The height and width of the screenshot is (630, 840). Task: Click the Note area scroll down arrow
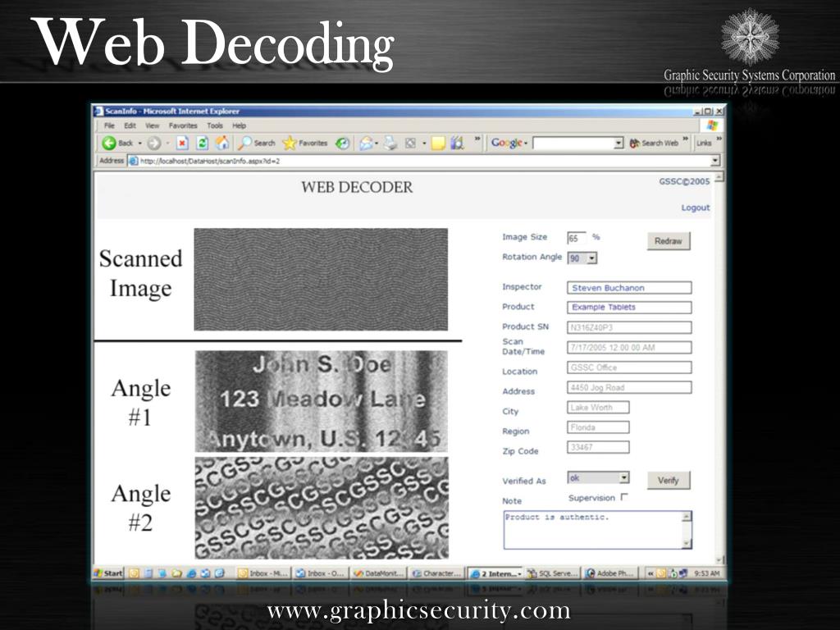(x=687, y=544)
